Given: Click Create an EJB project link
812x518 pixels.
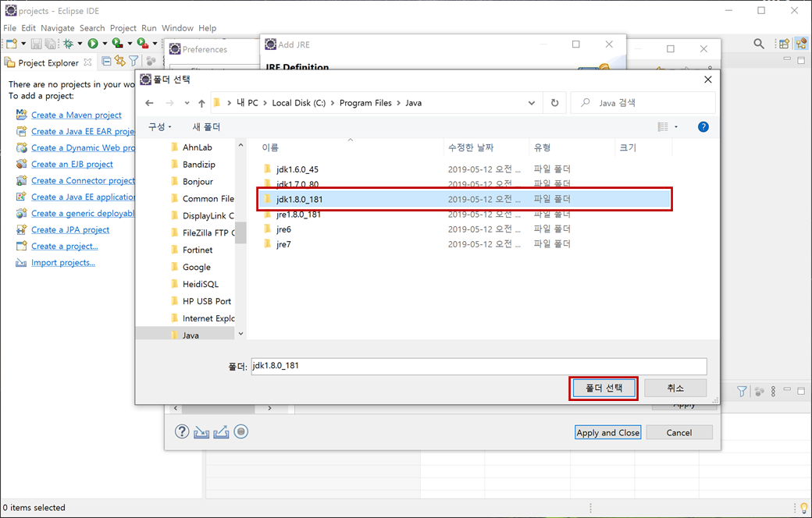Looking at the screenshot, I should [x=72, y=164].
